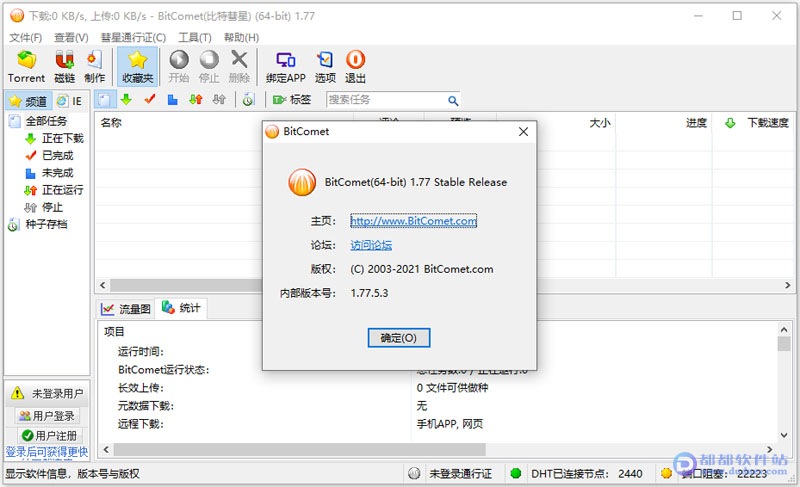Viewport: 800px width, 487px height.
Task: Open 彗星通行证(C) menu
Action: click(x=133, y=37)
